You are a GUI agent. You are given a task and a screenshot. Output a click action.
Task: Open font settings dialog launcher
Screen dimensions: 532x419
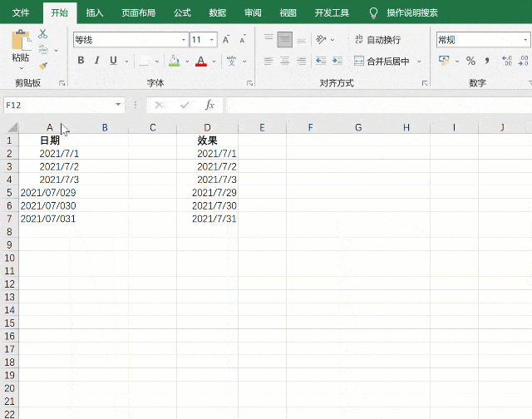pos(249,83)
